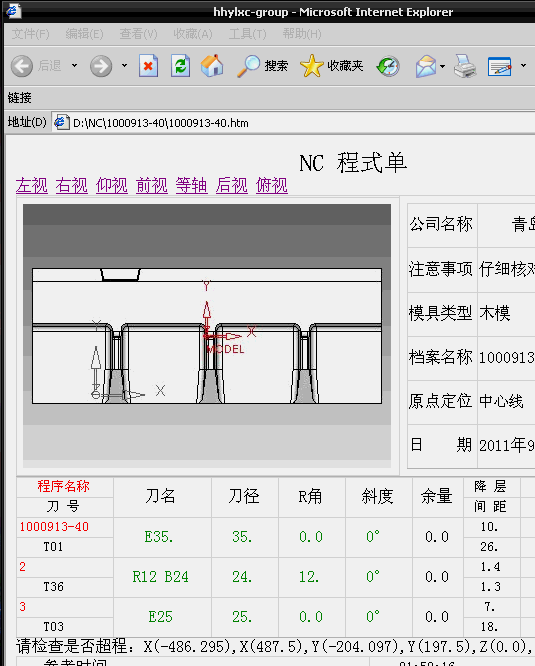Click the 公司名称 label cell
Screen dimensions: 535x666
click(x=442, y=225)
